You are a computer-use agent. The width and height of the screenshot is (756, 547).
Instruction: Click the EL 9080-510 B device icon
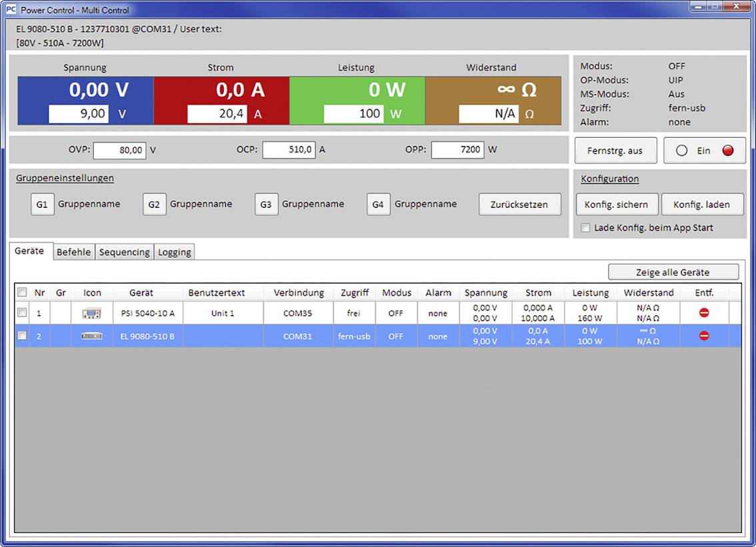(x=91, y=336)
